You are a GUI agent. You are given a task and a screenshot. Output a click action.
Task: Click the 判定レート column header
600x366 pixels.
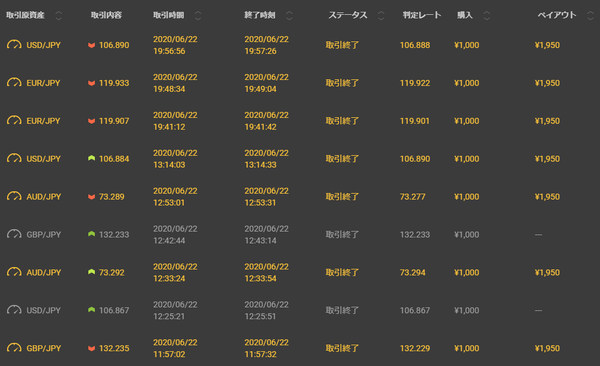[x=422, y=15]
